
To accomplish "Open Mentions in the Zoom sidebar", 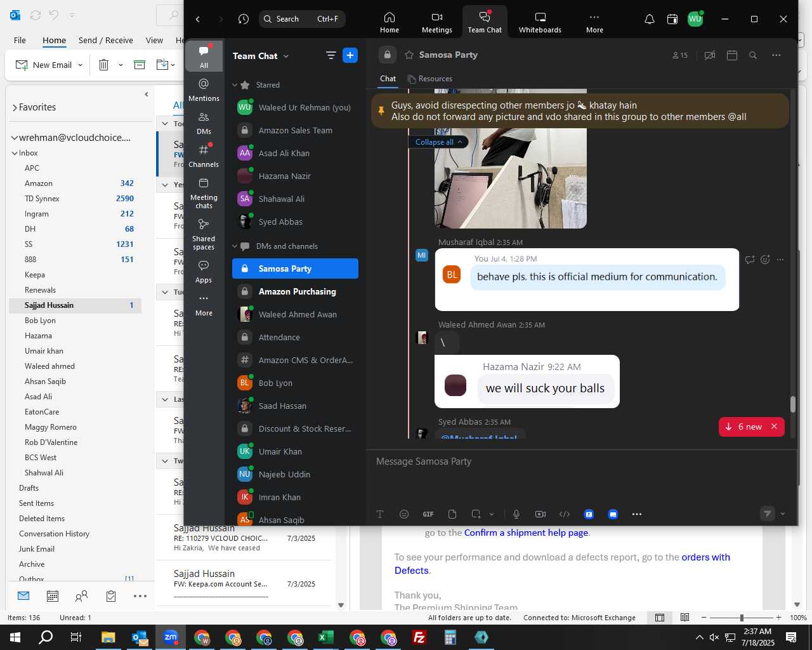I will click(x=204, y=90).
